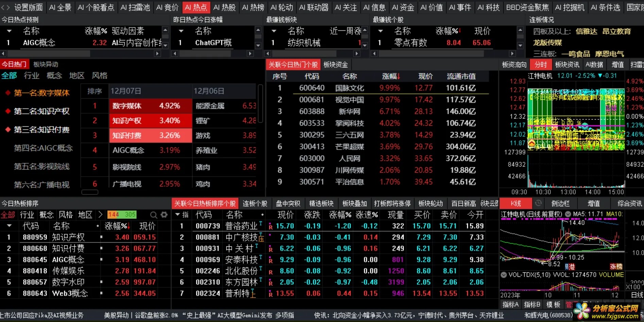Click right scroll arrow under 最赚钱个股

coord(512,53)
